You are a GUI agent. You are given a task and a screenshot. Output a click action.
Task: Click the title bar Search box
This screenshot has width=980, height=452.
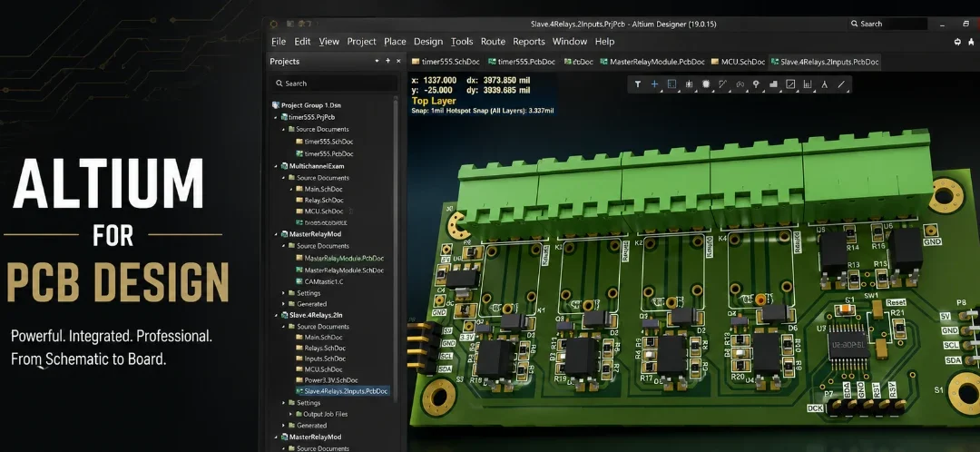point(887,24)
